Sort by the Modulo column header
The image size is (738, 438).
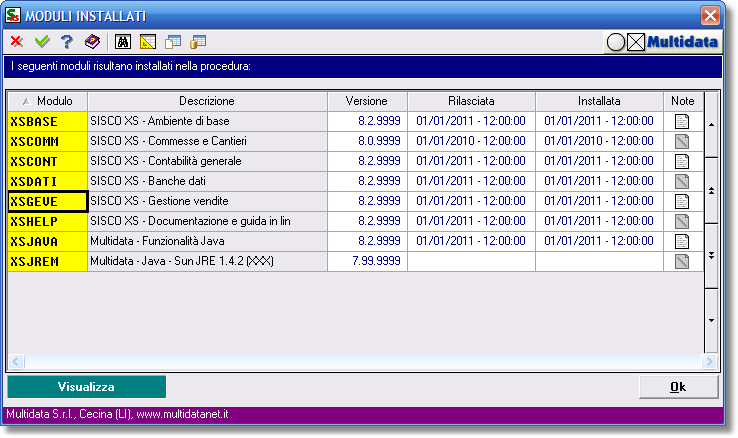tap(48, 101)
